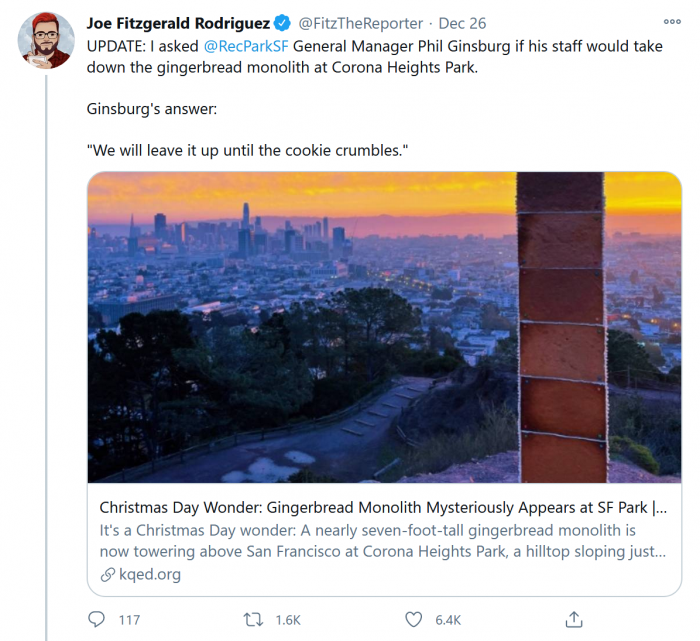The image size is (700, 641).
Task: Click the 117 replies count
Action: [x=129, y=620]
